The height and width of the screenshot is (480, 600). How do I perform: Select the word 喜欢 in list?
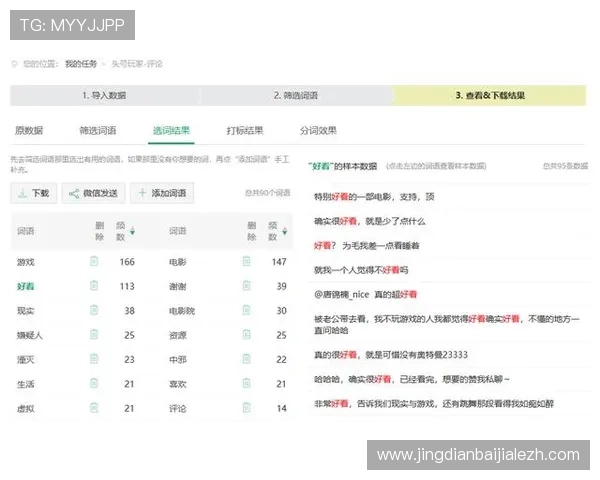[178, 384]
